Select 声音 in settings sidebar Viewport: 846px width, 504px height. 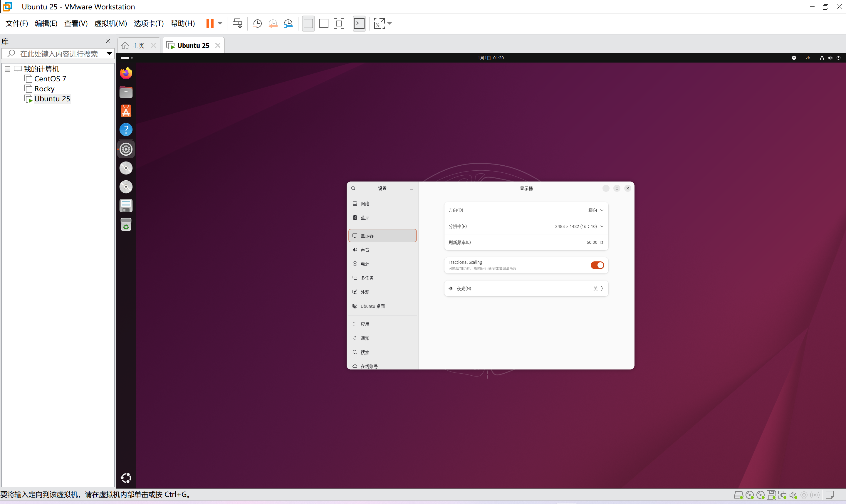point(365,250)
